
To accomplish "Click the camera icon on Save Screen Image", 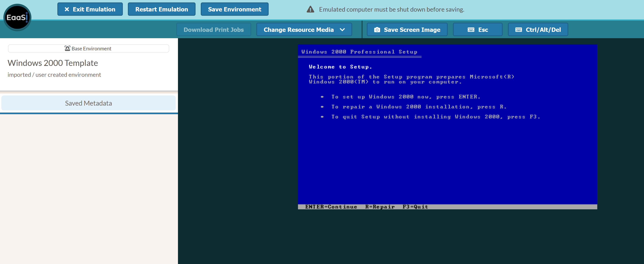I will tap(377, 30).
